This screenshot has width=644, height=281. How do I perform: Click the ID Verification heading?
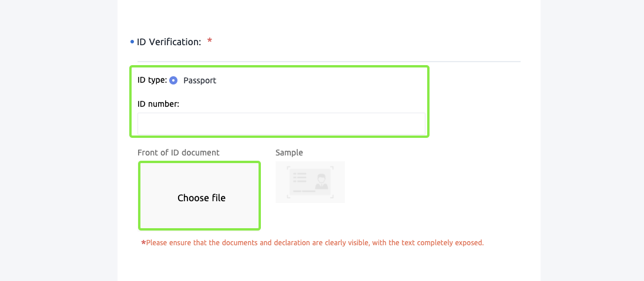(169, 42)
